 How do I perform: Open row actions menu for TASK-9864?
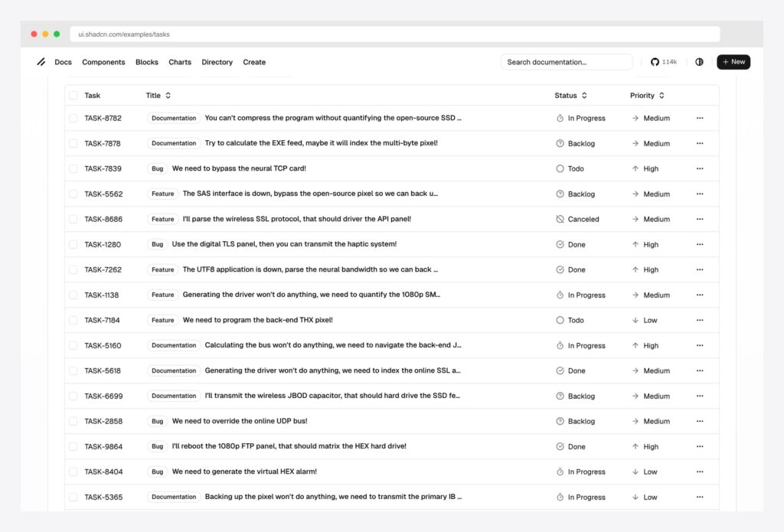(x=700, y=446)
